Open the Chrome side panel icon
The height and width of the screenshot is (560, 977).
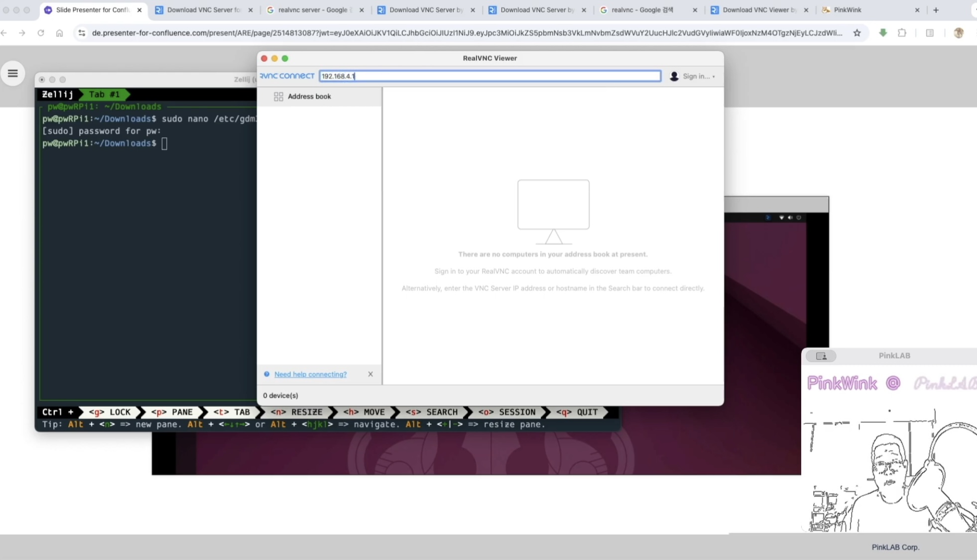tap(930, 33)
